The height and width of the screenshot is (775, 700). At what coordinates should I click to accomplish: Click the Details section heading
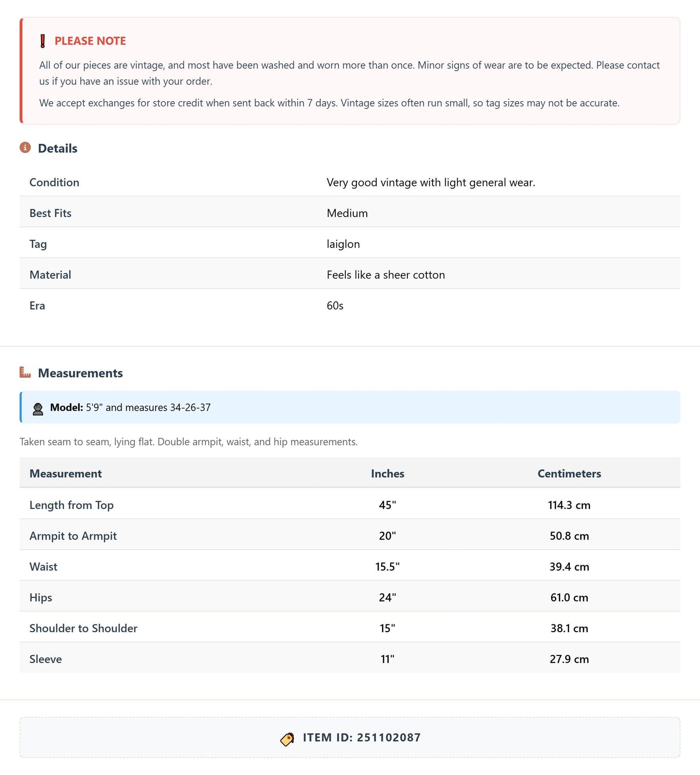coord(58,148)
